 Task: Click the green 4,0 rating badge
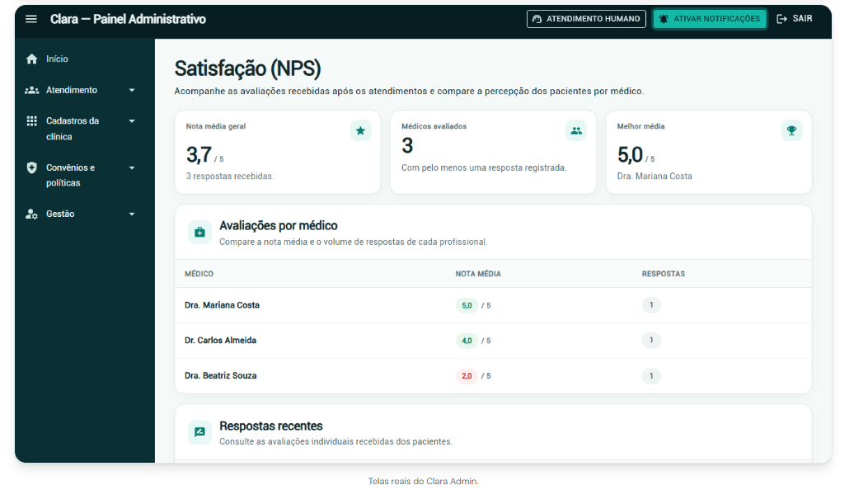click(467, 341)
